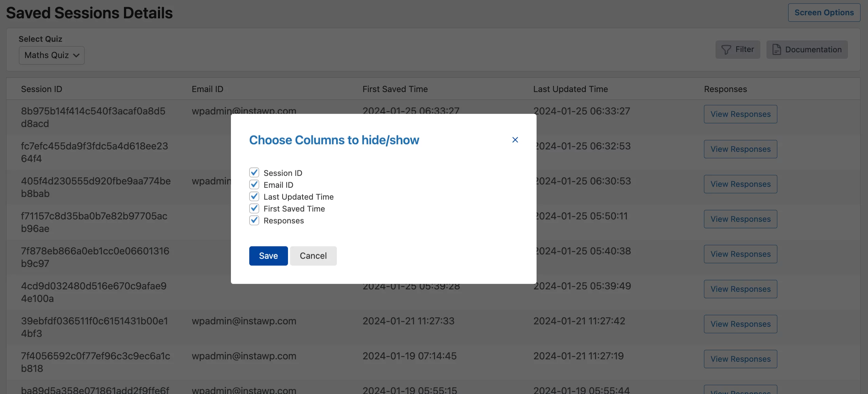The width and height of the screenshot is (868, 394).
Task: Click session ID 39ebfdf036511f0c6151431b00e14bf3
Action: pyautogui.click(x=94, y=327)
